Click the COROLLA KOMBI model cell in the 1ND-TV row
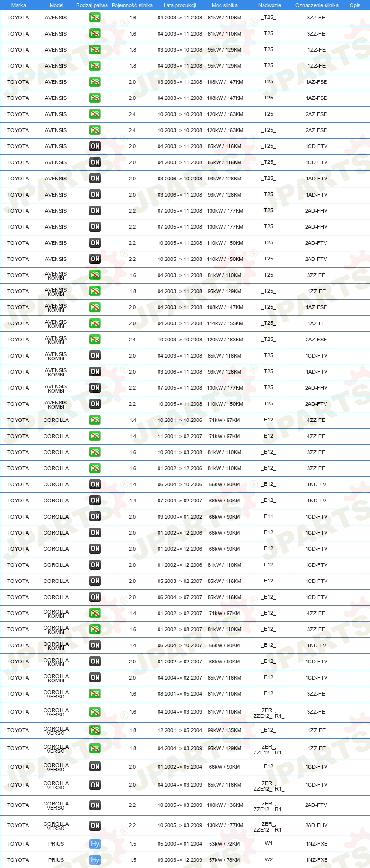Image resolution: width=370 pixels, height=868 pixels. click(x=56, y=645)
